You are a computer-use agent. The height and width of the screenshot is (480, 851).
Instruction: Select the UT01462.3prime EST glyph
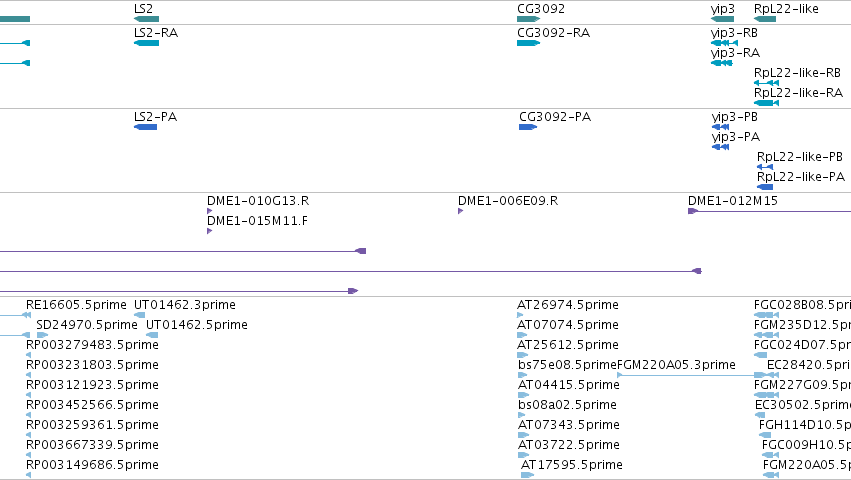click(x=139, y=315)
